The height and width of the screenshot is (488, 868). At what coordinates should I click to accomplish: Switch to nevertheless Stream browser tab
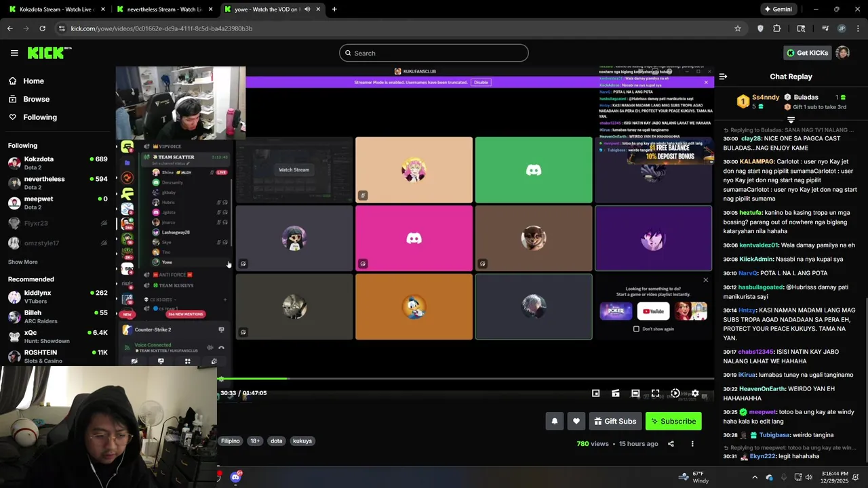165,9
